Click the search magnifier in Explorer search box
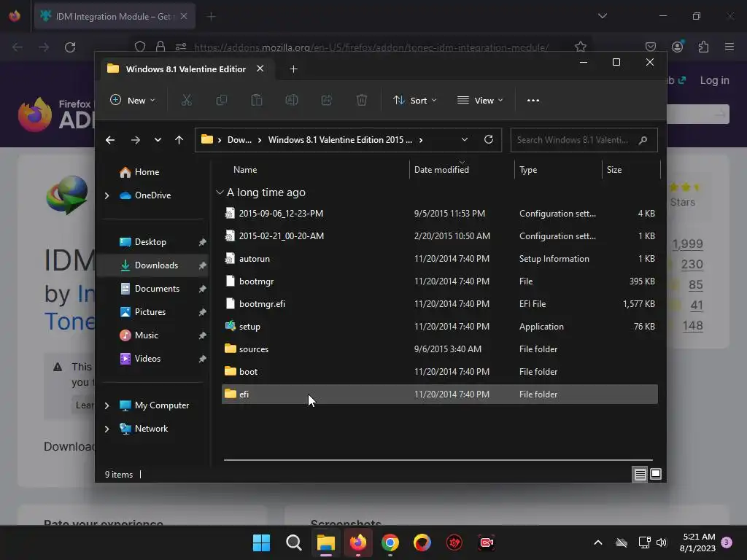The width and height of the screenshot is (747, 560). pos(643,140)
